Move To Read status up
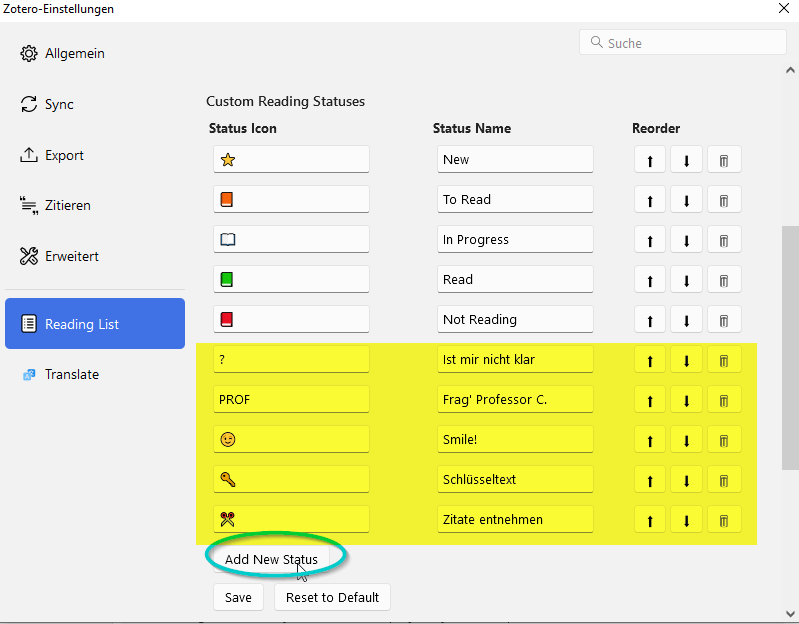The width and height of the screenshot is (799, 624). (650, 200)
